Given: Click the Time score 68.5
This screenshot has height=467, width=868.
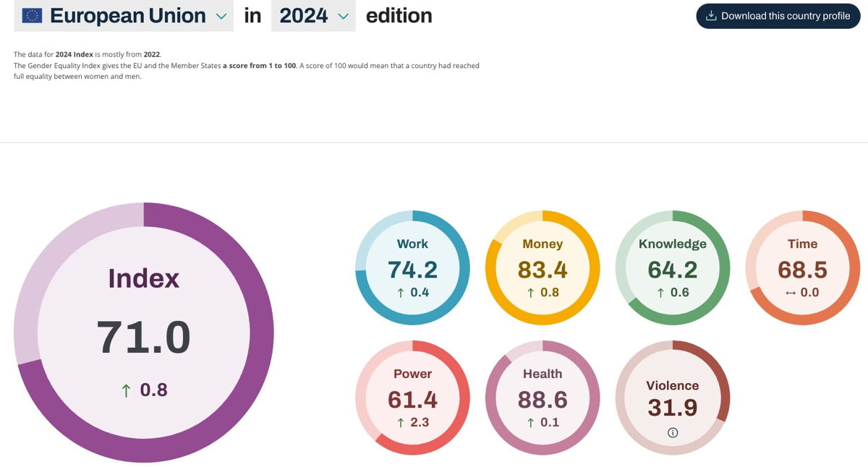Looking at the screenshot, I should point(803,270).
